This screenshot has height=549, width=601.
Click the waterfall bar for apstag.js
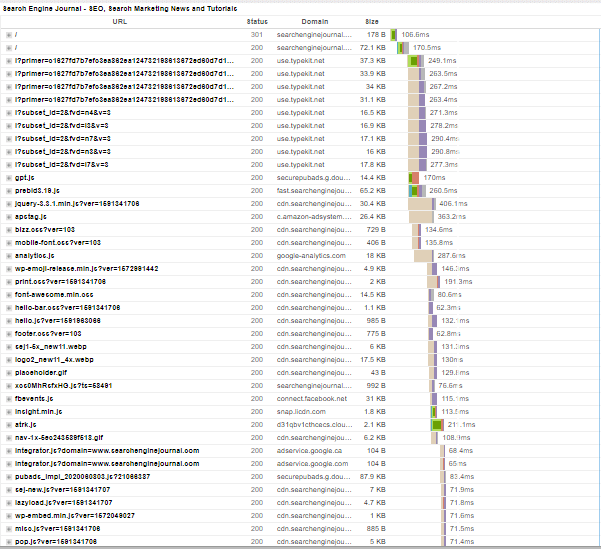(422, 217)
